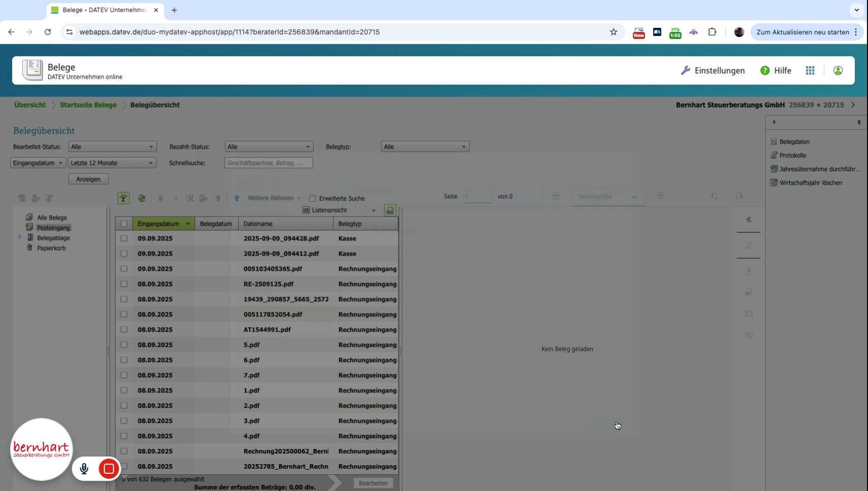
Task: Click the microphone icon
Action: 84,469
